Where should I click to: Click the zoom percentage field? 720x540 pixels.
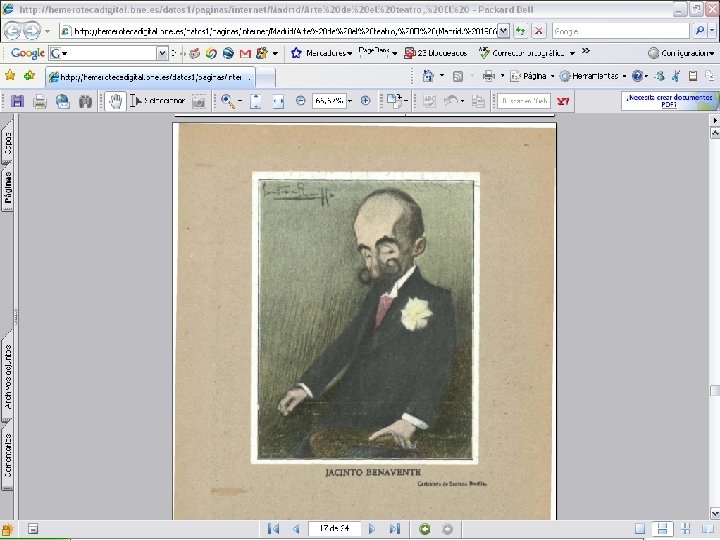coord(329,101)
